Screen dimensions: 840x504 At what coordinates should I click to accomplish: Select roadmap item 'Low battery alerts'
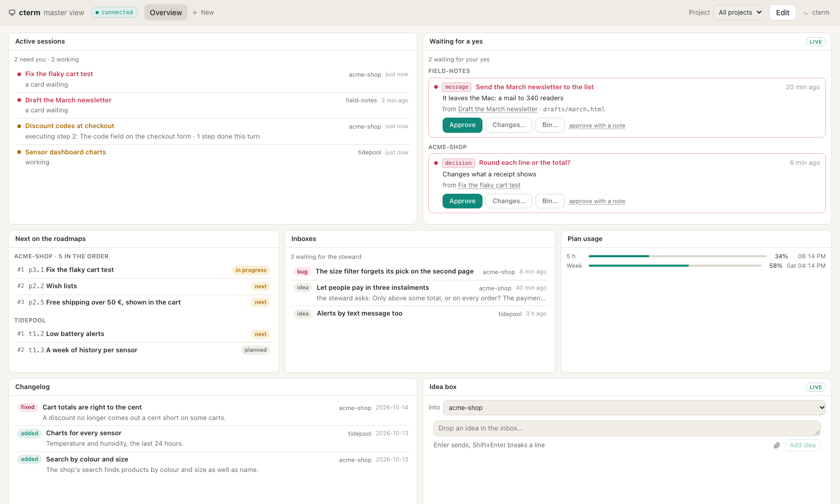click(x=143, y=334)
